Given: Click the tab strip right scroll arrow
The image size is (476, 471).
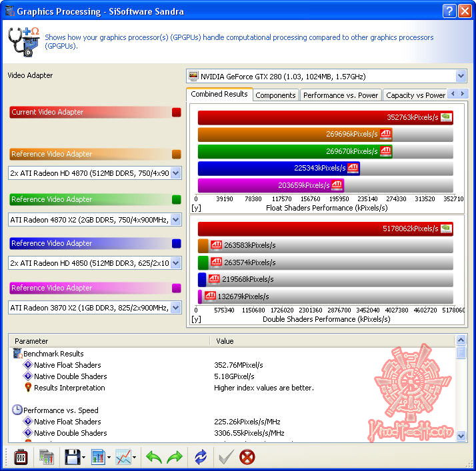Looking at the screenshot, I should click(463, 94).
